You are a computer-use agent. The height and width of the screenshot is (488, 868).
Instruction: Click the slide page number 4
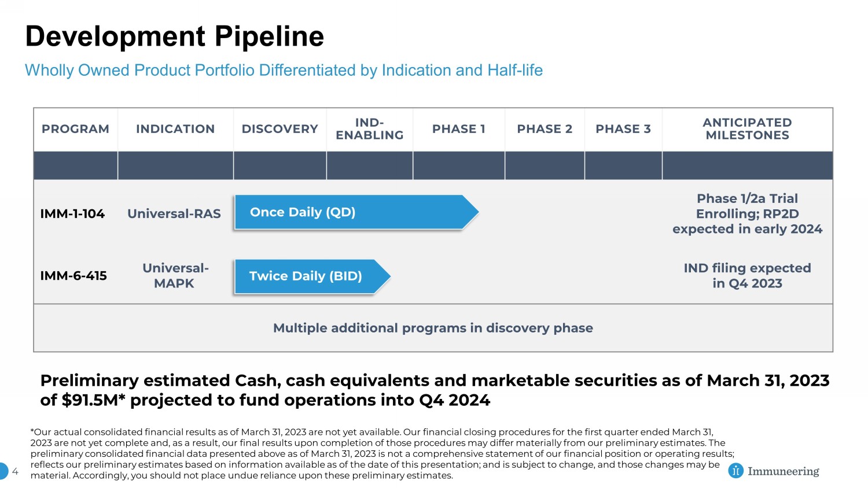[x=15, y=472]
